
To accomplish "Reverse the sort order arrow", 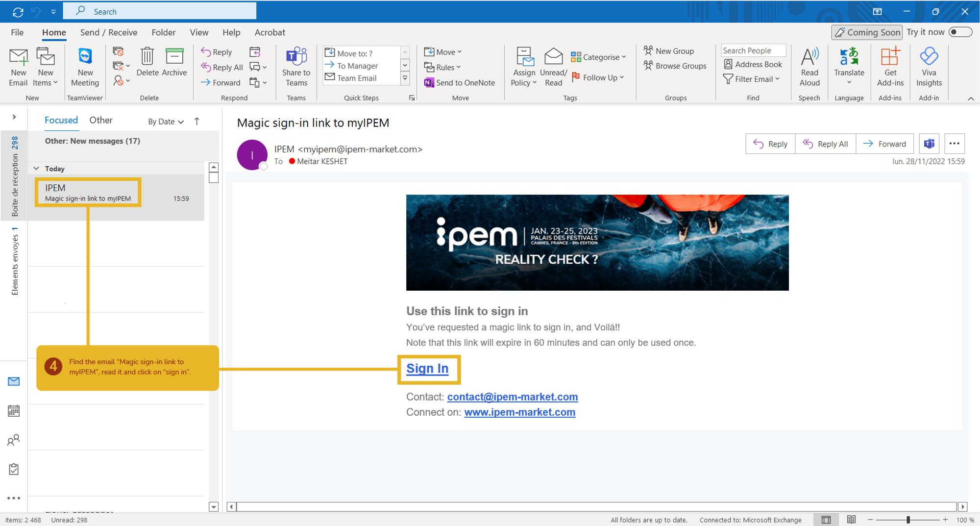I will pyautogui.click(x=197, y=121).
